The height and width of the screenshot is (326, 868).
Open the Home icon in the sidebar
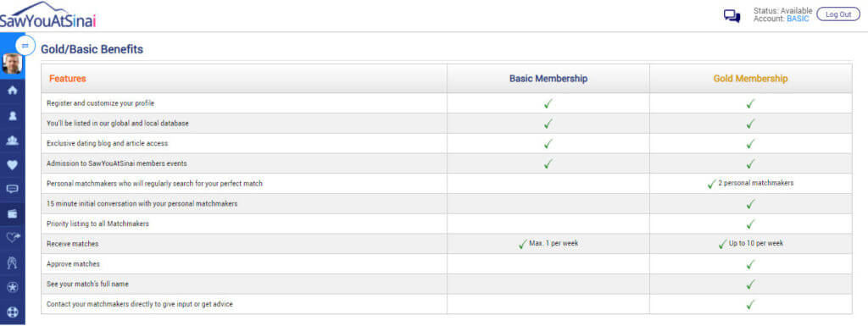point(12,90)
